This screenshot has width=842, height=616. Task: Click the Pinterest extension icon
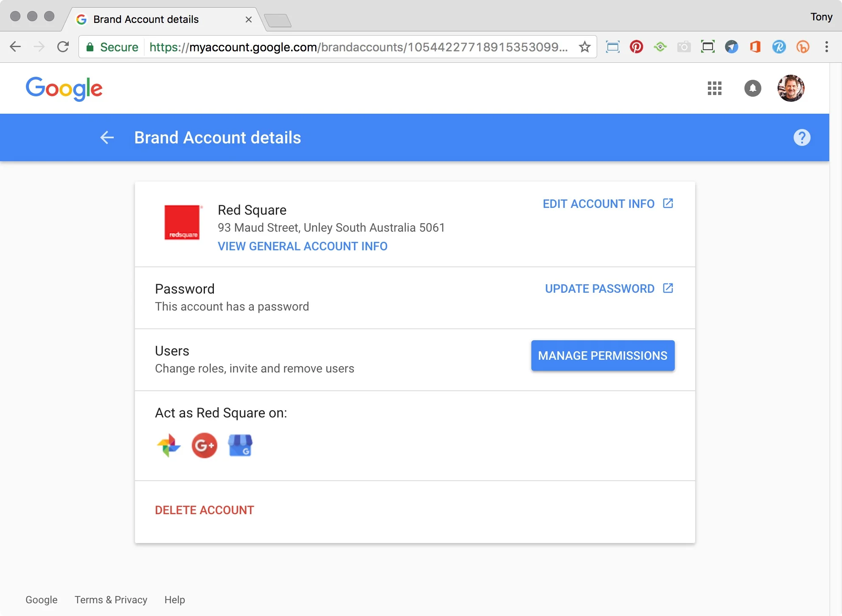[x=636, y=47]
